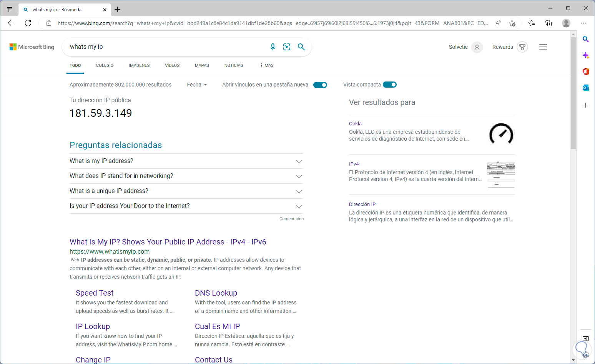
Task: Open a new browser tab
Action: [118, 10]
